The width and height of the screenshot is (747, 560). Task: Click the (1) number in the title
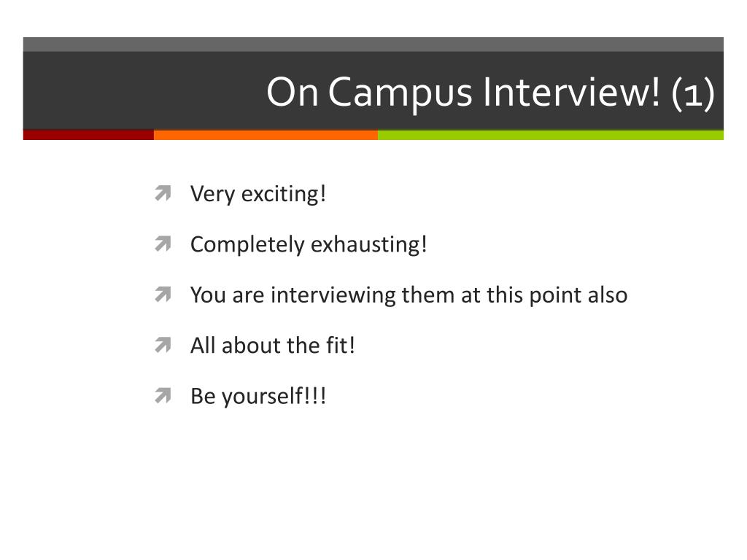coord(693,93)
